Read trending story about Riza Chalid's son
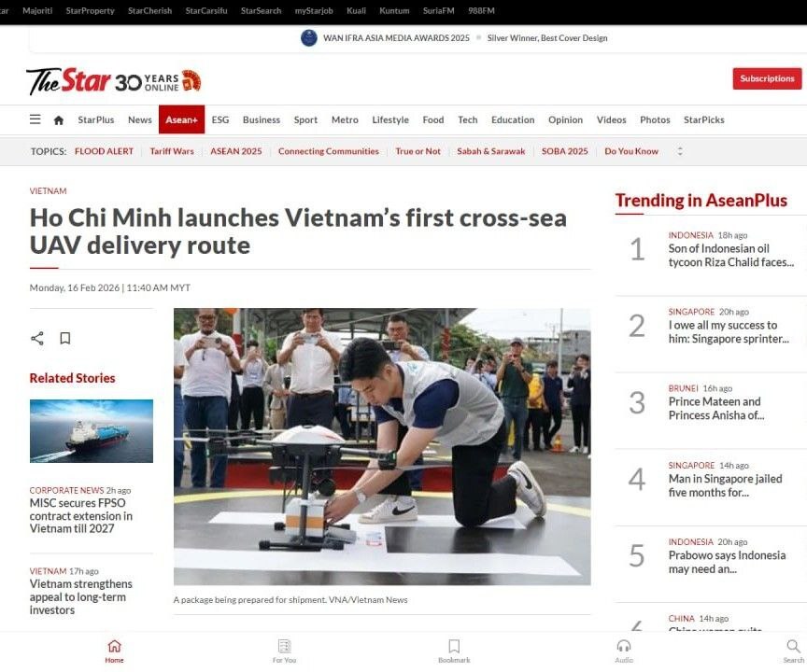This screenshot has height=672, width=807. [730, 255]
